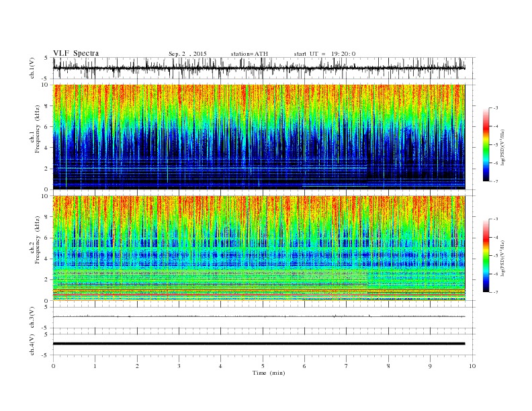Click the log(PSD) label beside ch.2 color bar
This screenshot has height=411, width=532.
pyautogui.click(x=503, y=258)
